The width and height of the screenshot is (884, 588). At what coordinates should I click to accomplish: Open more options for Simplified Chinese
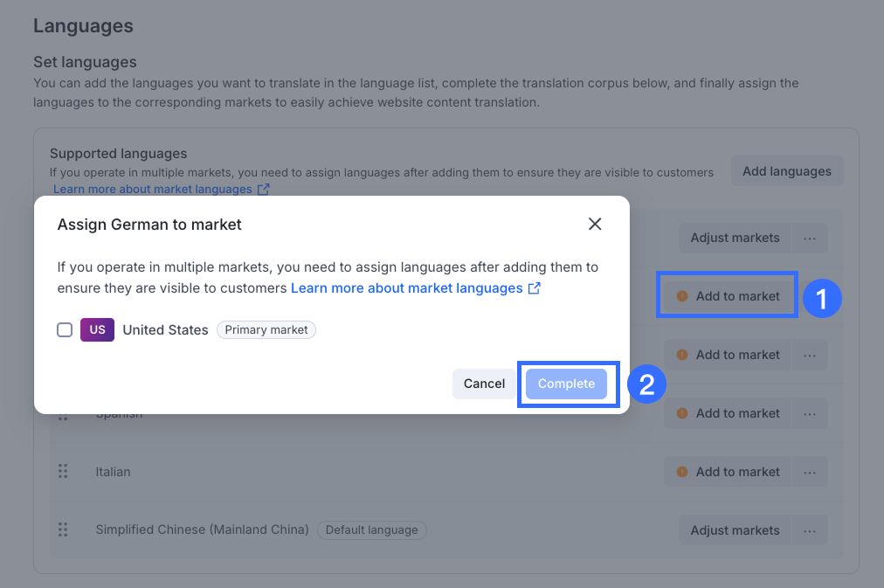pyautogui.click(x=810, y=530)
